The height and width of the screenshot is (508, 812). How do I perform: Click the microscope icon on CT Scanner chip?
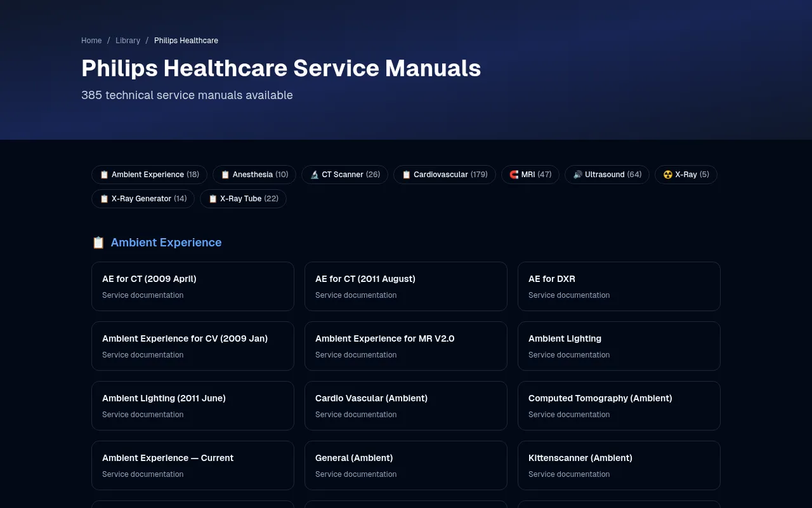click(x=315, y=175)
